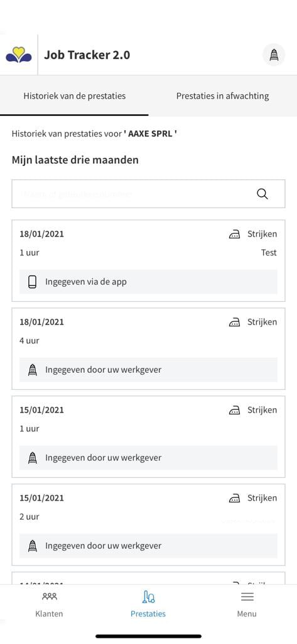Tap 'Ingegeven door uw werkgever' in 15/01 1 uur entry
Screen dimensions: 297x644
(x=104, y=458)
